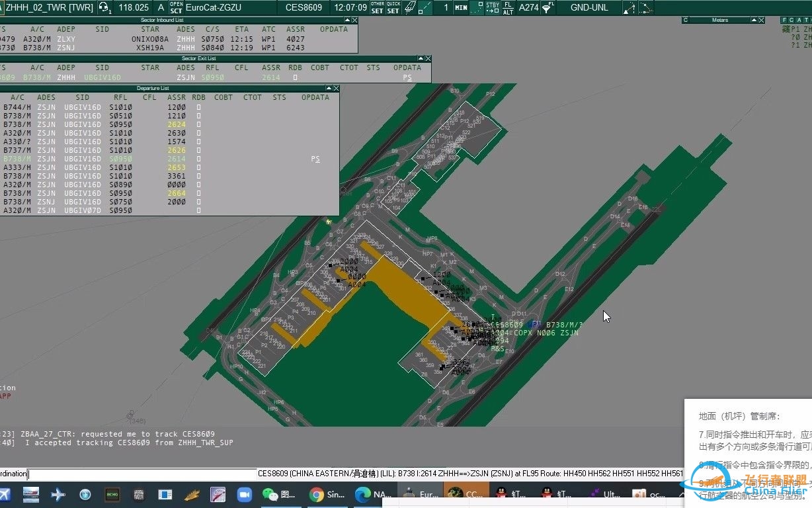Click the FL altitude filter funnel icon
Viewport: 812px width, 508px height.
coord(548,8)
